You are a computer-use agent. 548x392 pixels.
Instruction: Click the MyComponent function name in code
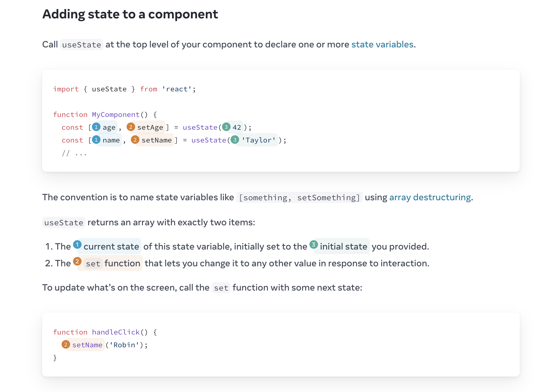[116, 115]
